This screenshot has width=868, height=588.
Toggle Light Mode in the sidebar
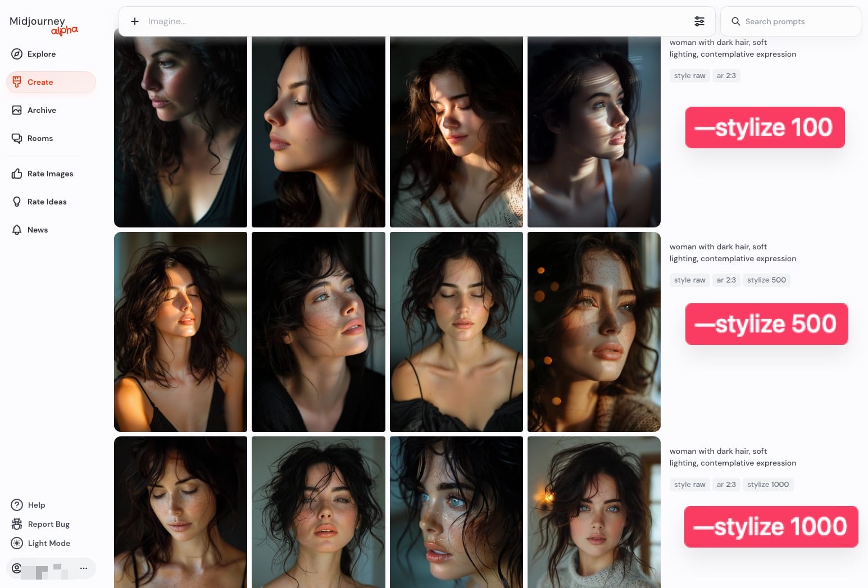tap(40, 543)
